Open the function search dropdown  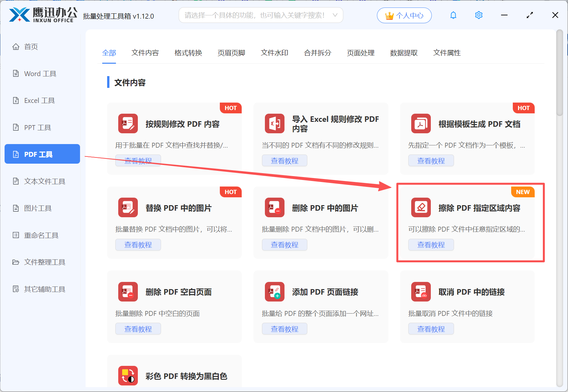[261, 15]
